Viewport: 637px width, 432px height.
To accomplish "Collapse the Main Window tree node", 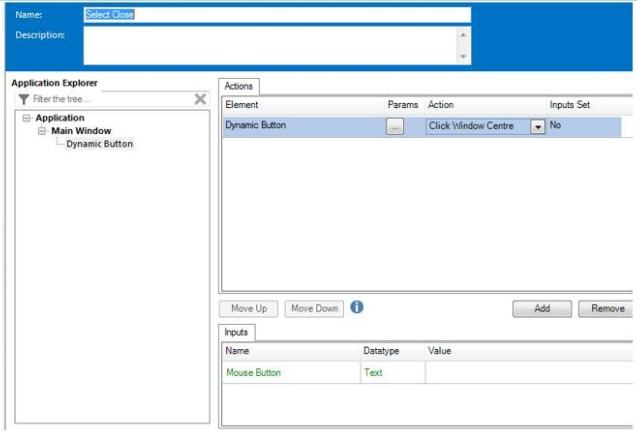I will [42, 131].
